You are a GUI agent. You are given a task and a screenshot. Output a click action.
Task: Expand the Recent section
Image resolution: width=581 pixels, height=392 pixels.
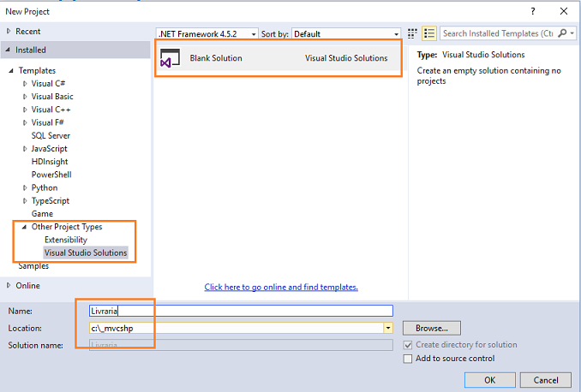point(9,32)
